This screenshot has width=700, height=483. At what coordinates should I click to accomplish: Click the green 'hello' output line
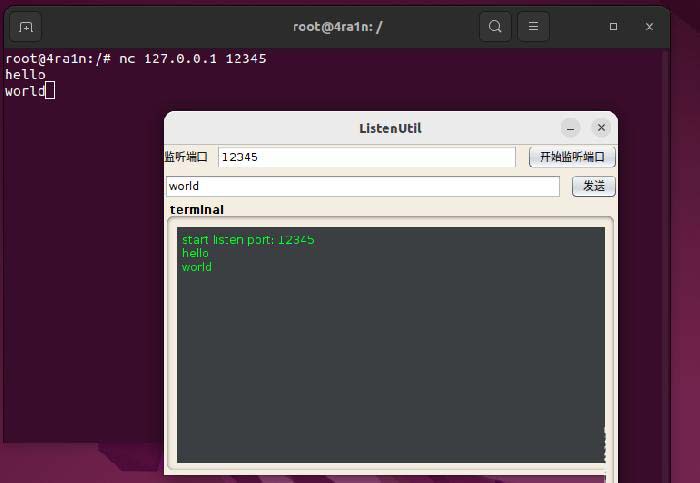tap(195, 253)
